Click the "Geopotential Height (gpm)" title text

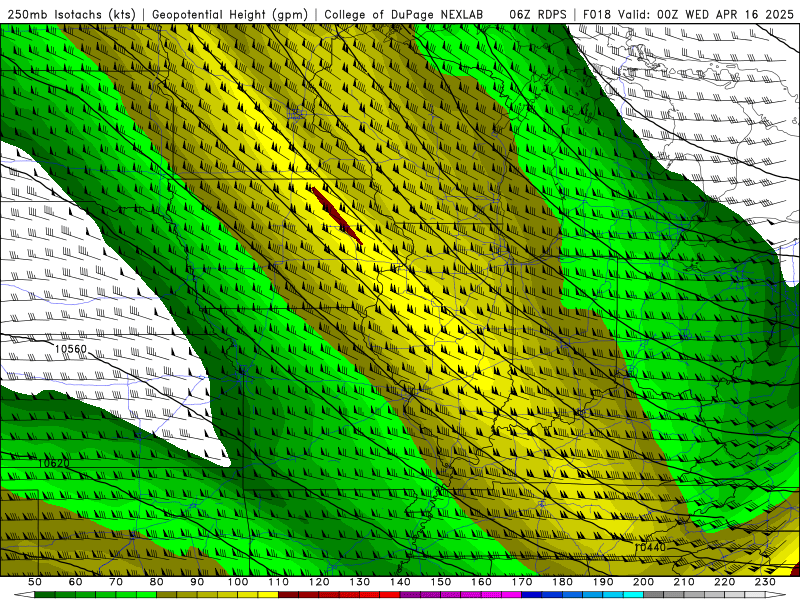pos(230,14)
